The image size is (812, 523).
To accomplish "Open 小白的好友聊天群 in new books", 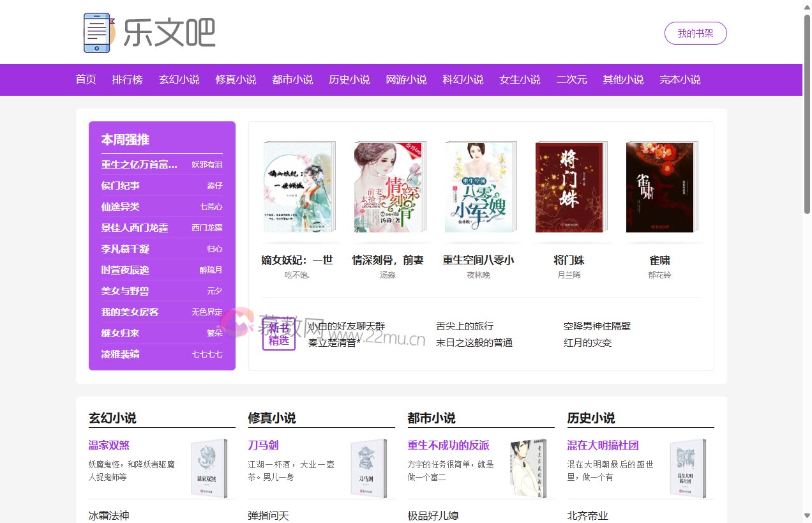I will click(x=345, y=326).
